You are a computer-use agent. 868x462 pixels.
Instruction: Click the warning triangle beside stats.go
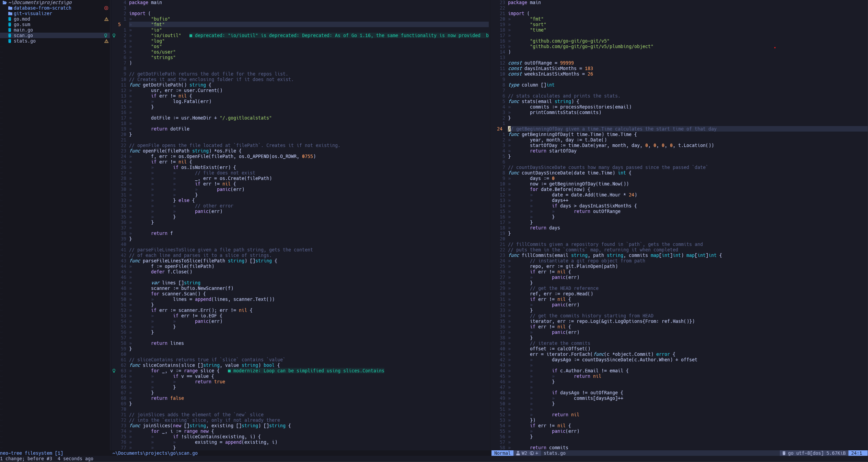tap(106, 41)
